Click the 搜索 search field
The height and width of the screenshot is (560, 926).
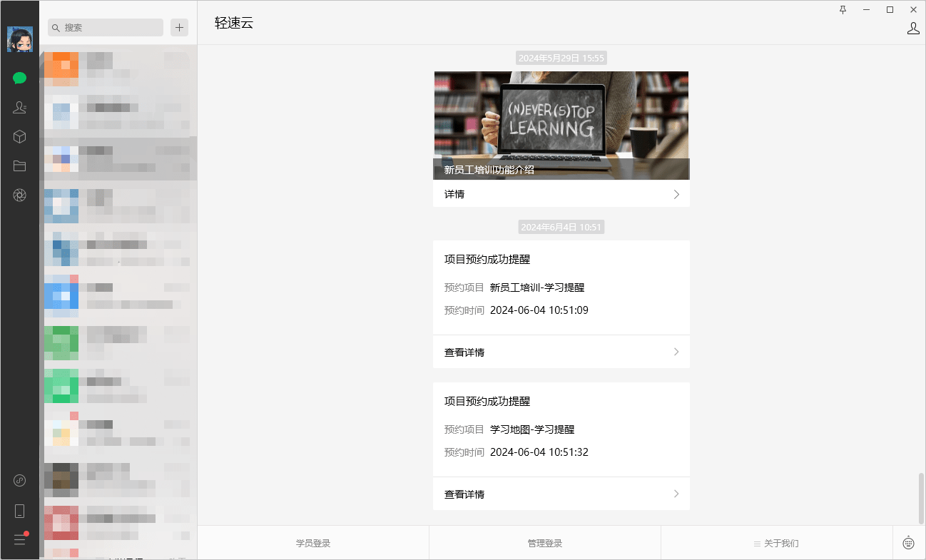click(x=107, y=27)
